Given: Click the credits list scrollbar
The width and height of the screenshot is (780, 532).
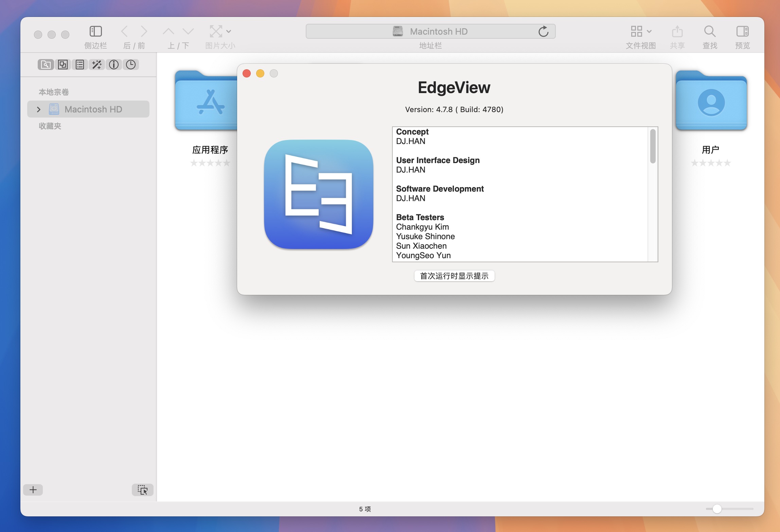Looking at the screenshot, I should pos(653,146).
